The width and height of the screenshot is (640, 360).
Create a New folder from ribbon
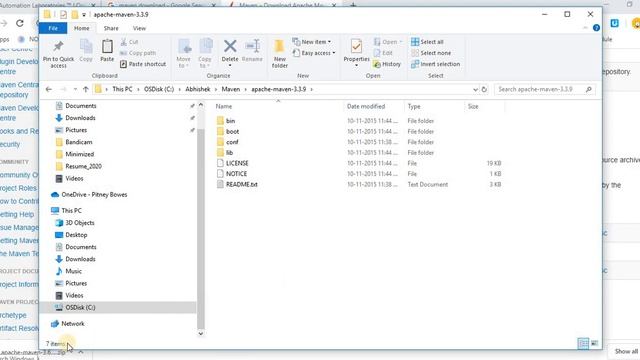[x=280, y=53]
